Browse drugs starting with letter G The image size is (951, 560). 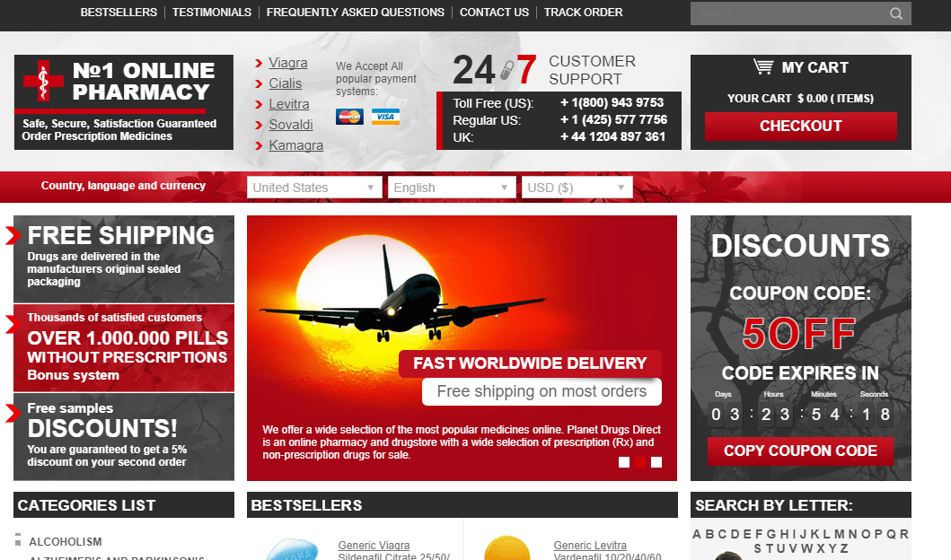(770, 535)
